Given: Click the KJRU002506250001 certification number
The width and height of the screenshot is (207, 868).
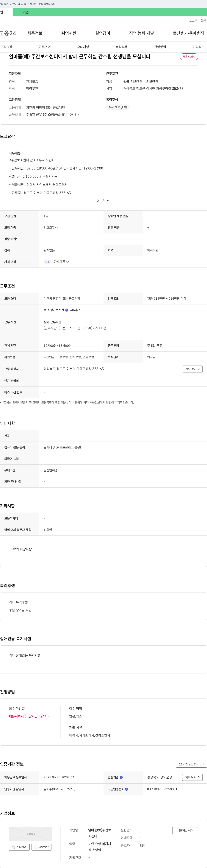Looking at the screenshot, I should (162, 789).
